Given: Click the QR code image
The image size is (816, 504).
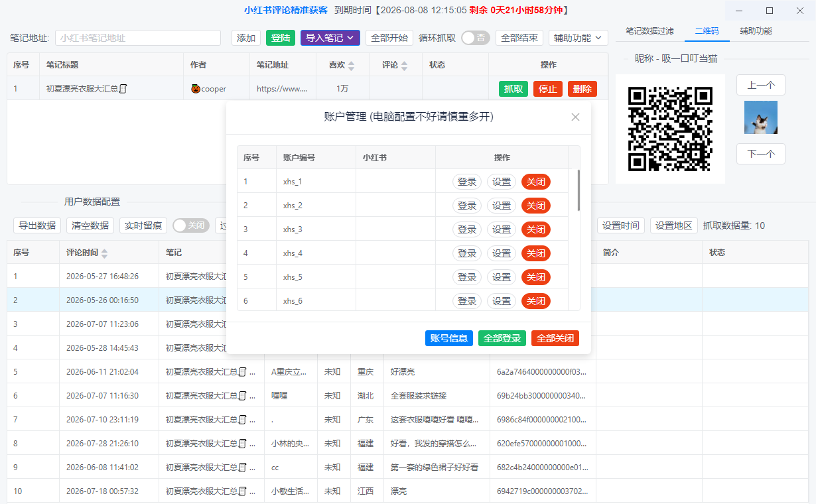Looking at the screenshot, I should [x=670, y=129].
